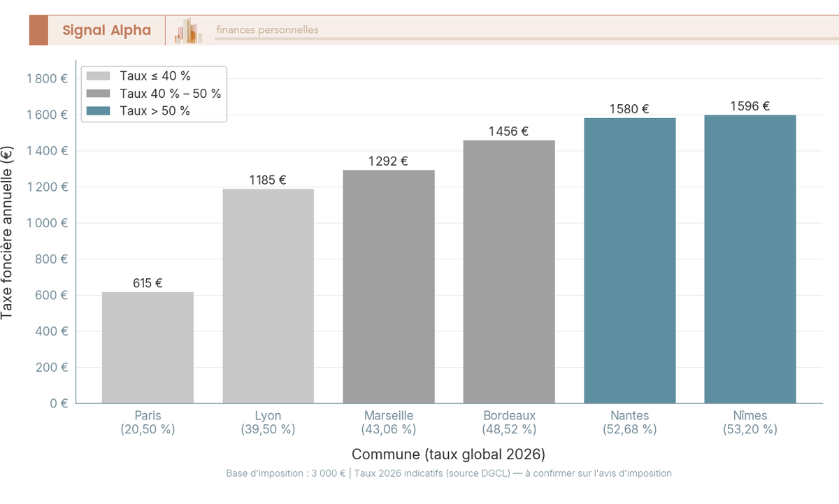The height and width of the screenshot is (504, 839).
Task: Click the 'Nantes (52,68 %)' axis label
Action: (630, 422)
